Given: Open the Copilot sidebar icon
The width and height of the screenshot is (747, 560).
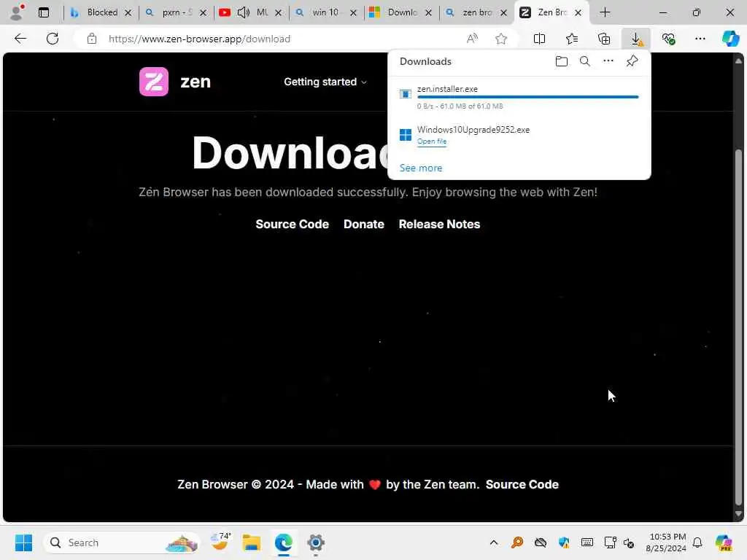Looking at the screenshot, I should 730,39.
